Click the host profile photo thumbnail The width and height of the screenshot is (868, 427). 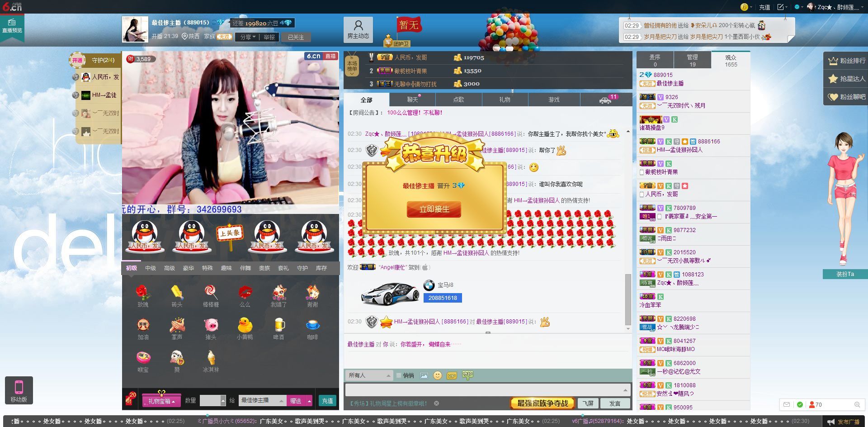135,29
